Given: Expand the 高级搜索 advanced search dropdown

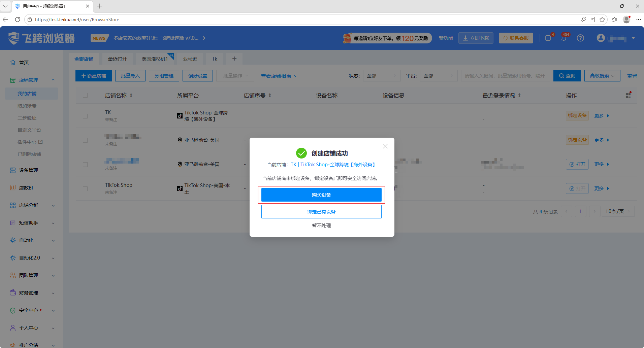Looking at the screenshot, I should 602,76.
